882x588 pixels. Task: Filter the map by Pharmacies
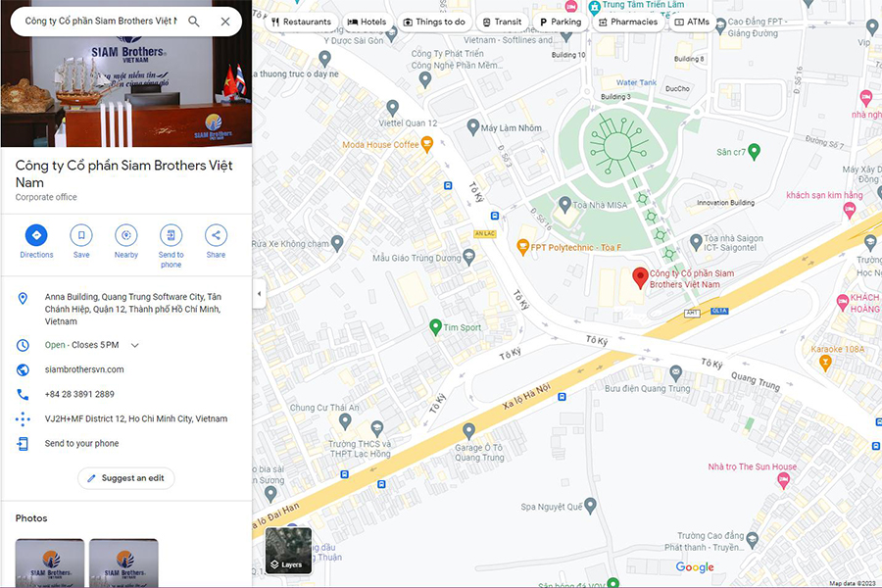tap(627, 22)
